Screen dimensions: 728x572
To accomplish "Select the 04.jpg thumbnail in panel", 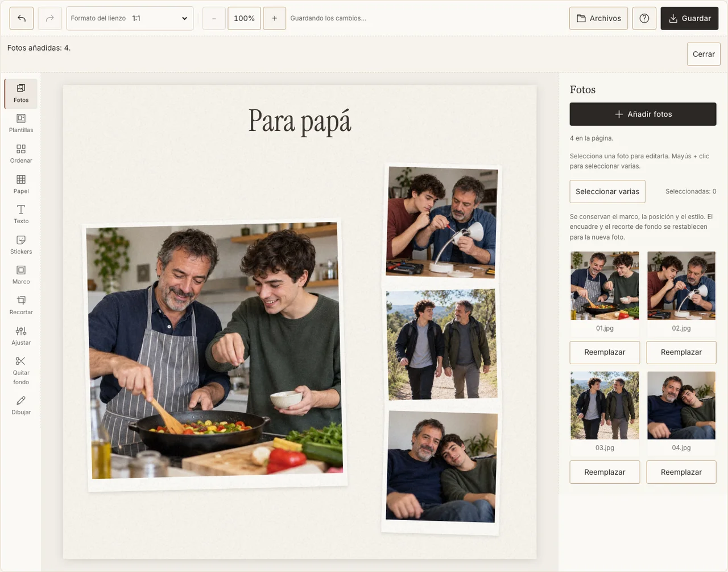I will (681, 405).
